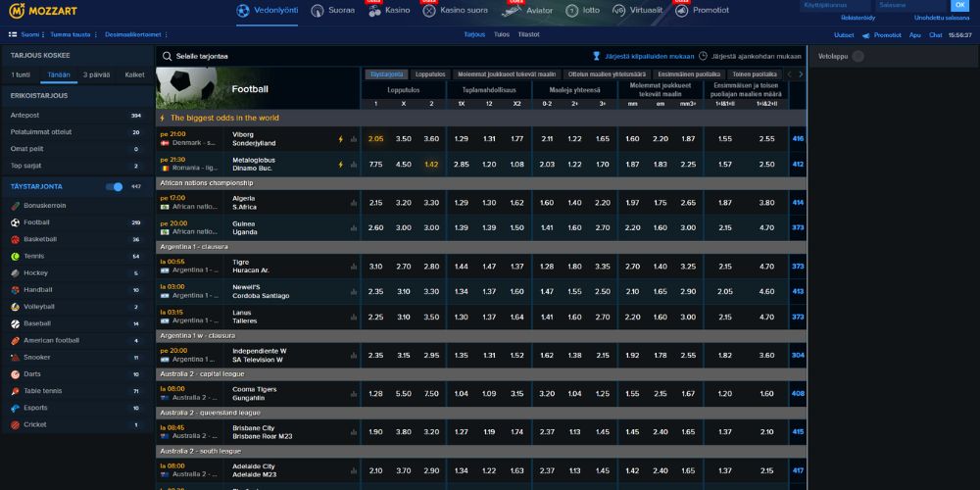
Task: Select the Tennis icon in sports list
Action: click(x=15, y=256)
